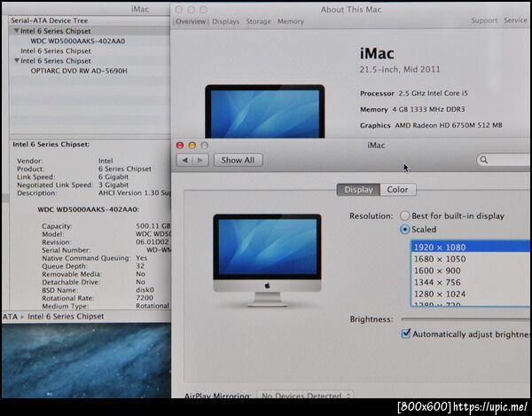Adjust the Brightness slider

pyautogui.click(x=465, y=319)
